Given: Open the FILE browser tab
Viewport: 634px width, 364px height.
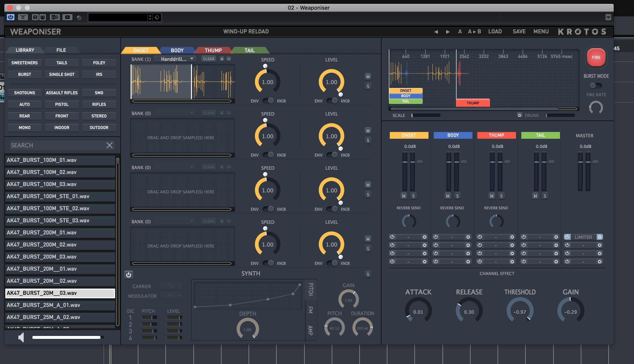Looking at the screenshot, I should [x=61, y=50].
